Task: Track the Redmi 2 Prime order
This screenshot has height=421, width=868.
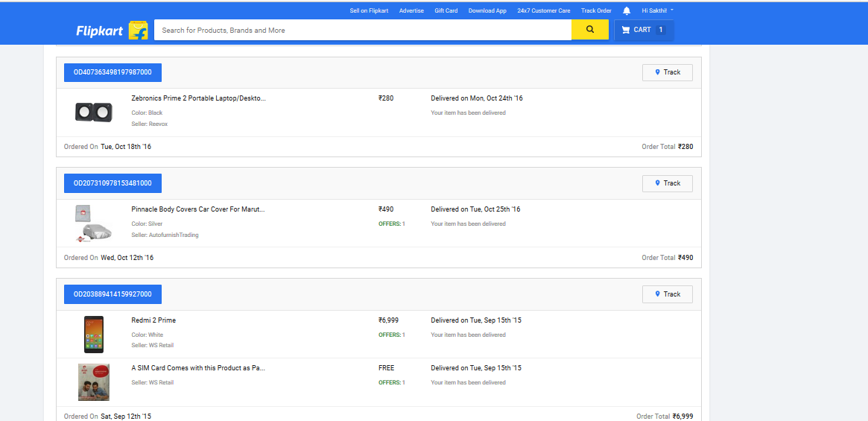Action: [667, 294]
